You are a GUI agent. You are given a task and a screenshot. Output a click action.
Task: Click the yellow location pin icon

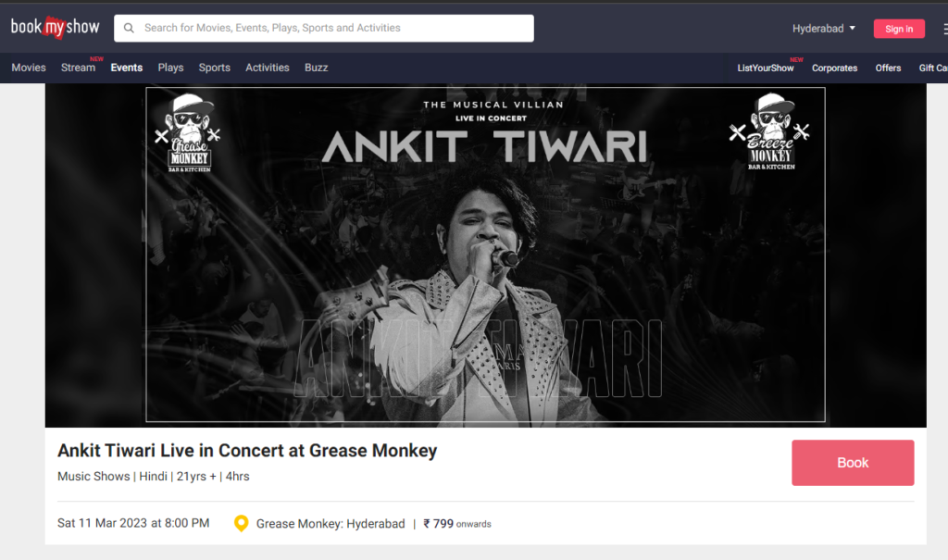pyautogui.click(x=242, y=523)
